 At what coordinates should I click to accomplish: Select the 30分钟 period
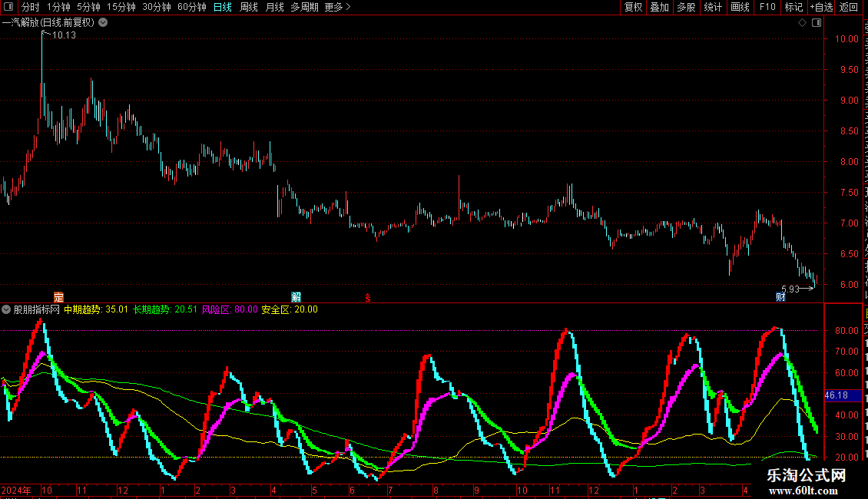[157, 7]
